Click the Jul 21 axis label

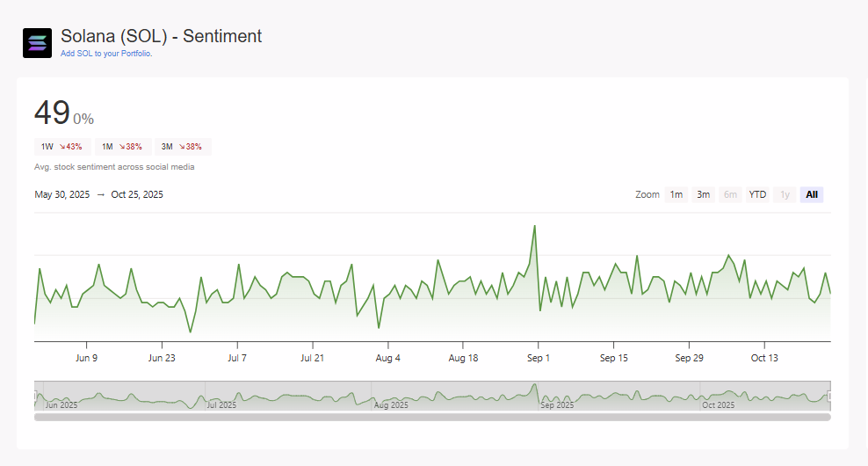[x=312, y=358]
